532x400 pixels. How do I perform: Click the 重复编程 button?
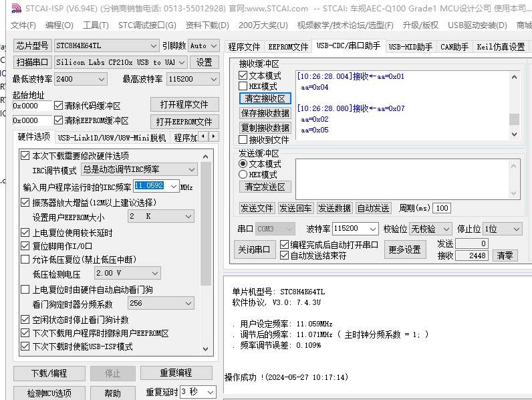point(176,373)
